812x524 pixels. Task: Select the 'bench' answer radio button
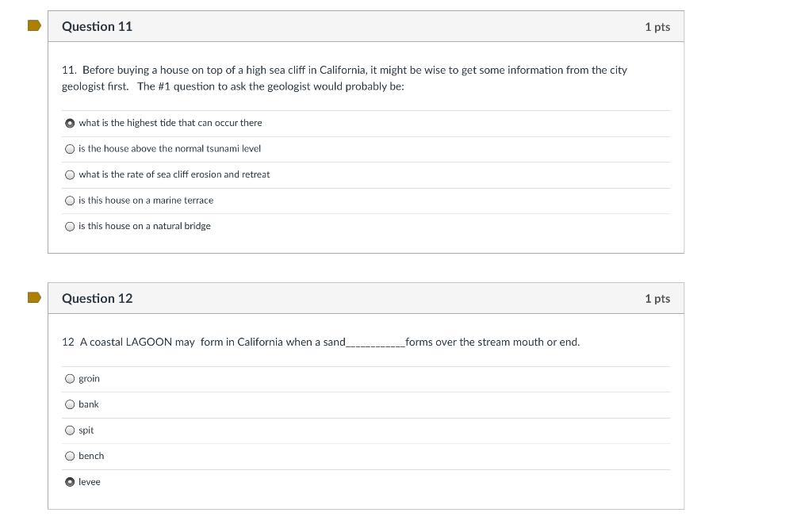[x=70, y=456]
